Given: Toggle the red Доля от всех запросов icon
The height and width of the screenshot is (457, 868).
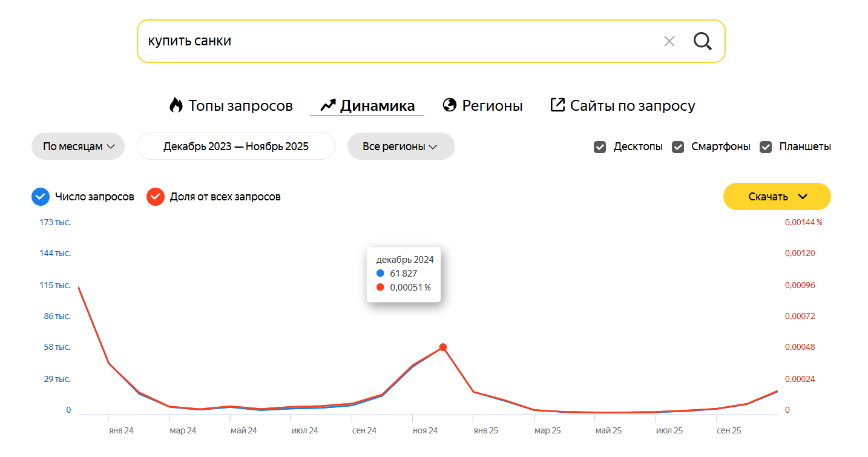Looking at the screenshot, I should [156, 196].
